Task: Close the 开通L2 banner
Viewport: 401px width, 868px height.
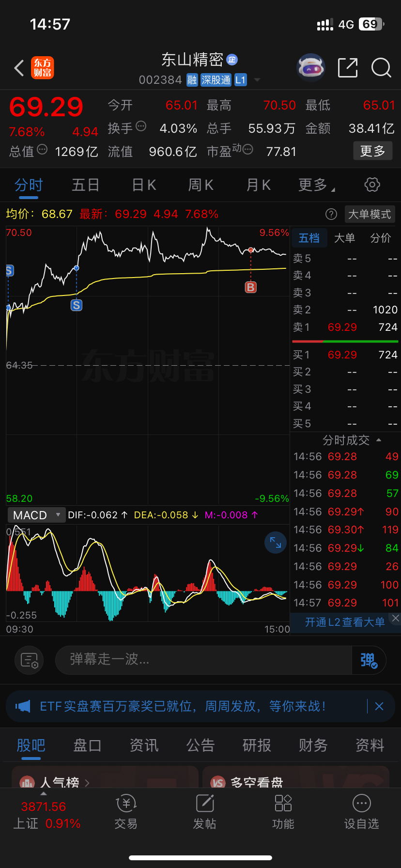Action: (x=396, y=618)
